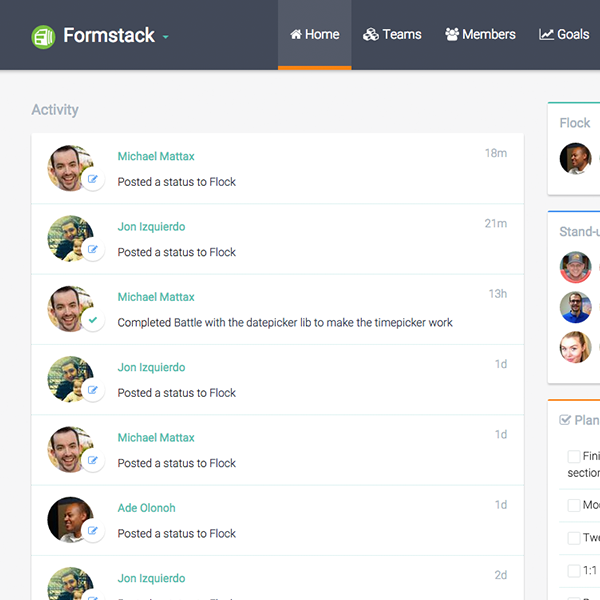The image size is (600, 600).
Task: Open Michael Mattax's name link at 18m
Action: click(156, 156)
